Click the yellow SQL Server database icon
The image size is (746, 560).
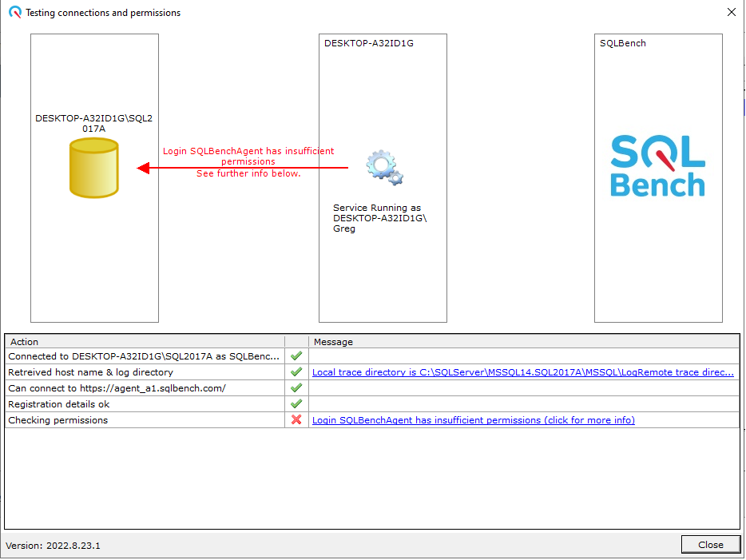click(x=93, y=167)
